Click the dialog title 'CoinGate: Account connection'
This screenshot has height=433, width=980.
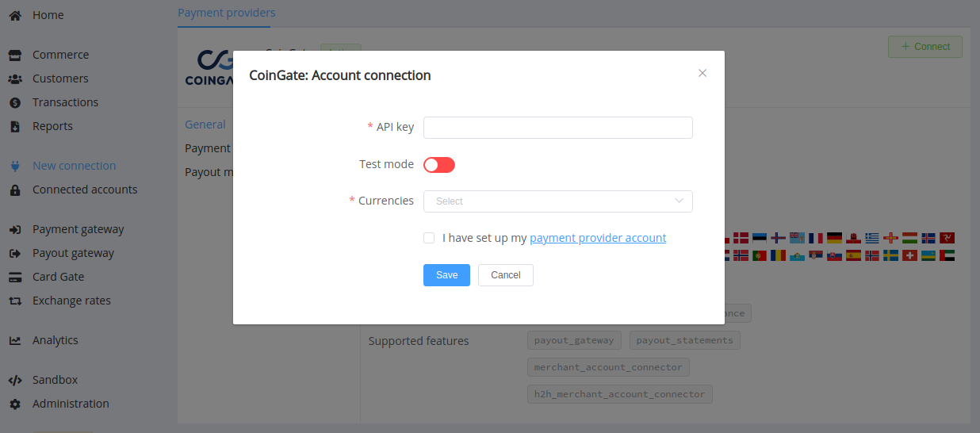[x=340, y=75]
